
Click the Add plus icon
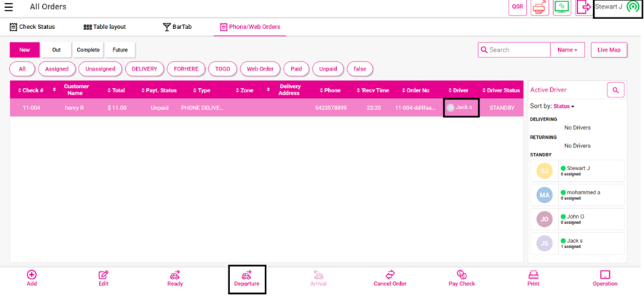point(32,275)
